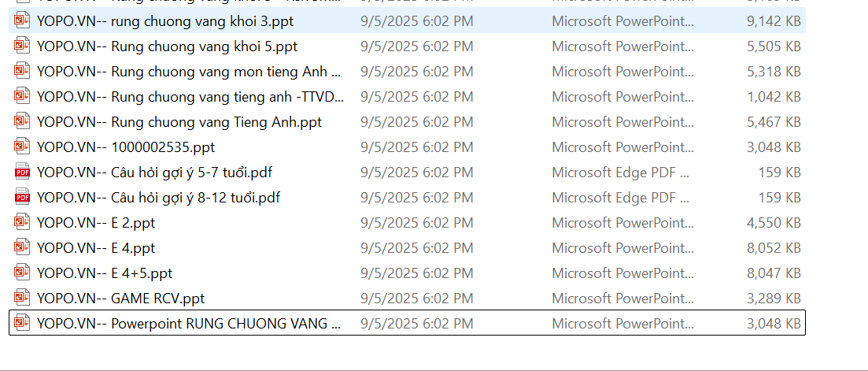Screen dimensions: 868x371
Task: Click the 4,550 KB size value
Action: click(773, 223)
